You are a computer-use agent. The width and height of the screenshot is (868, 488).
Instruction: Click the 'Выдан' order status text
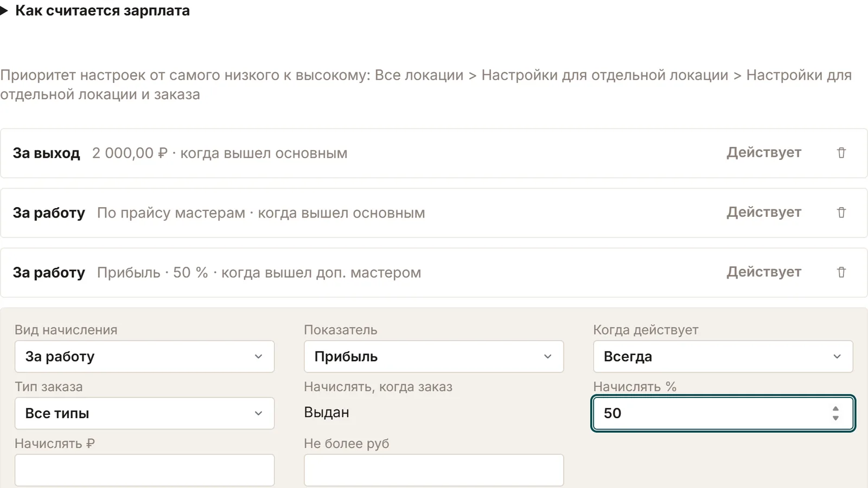pos(327,413)
